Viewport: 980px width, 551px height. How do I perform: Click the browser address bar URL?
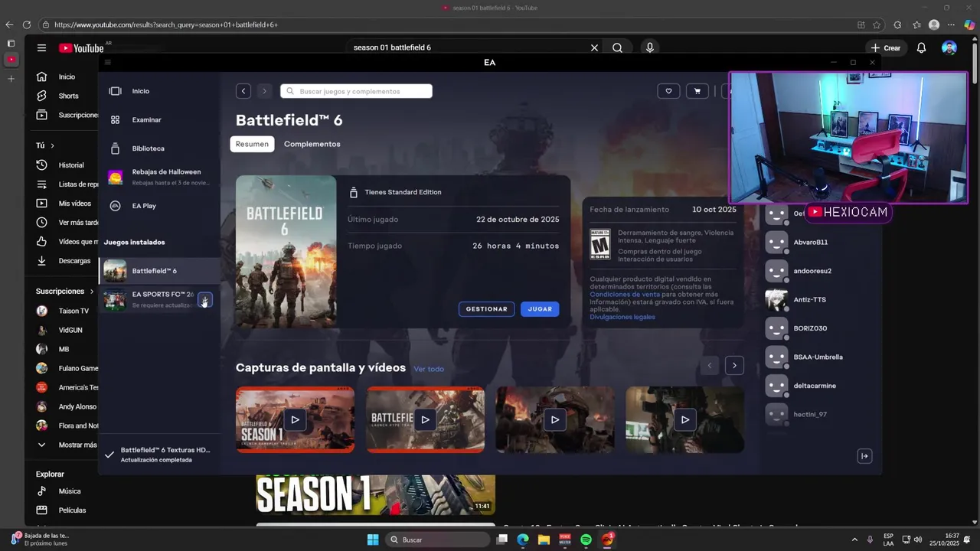[x=165, y=24]
